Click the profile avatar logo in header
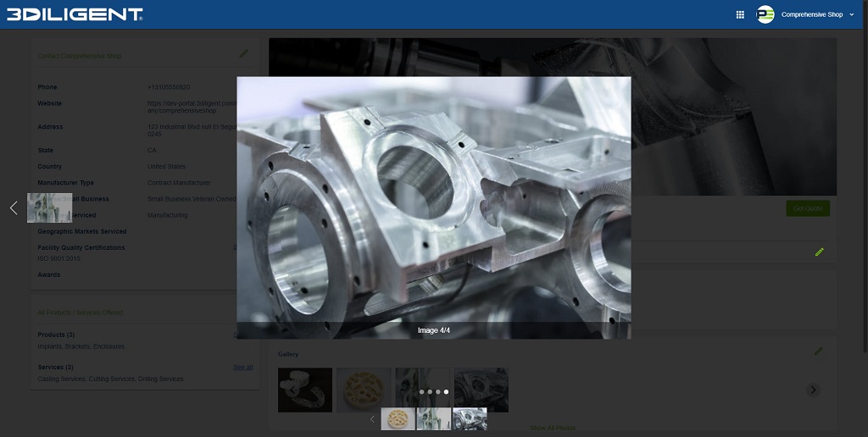The image size is (868, 437). click(765, 14)
